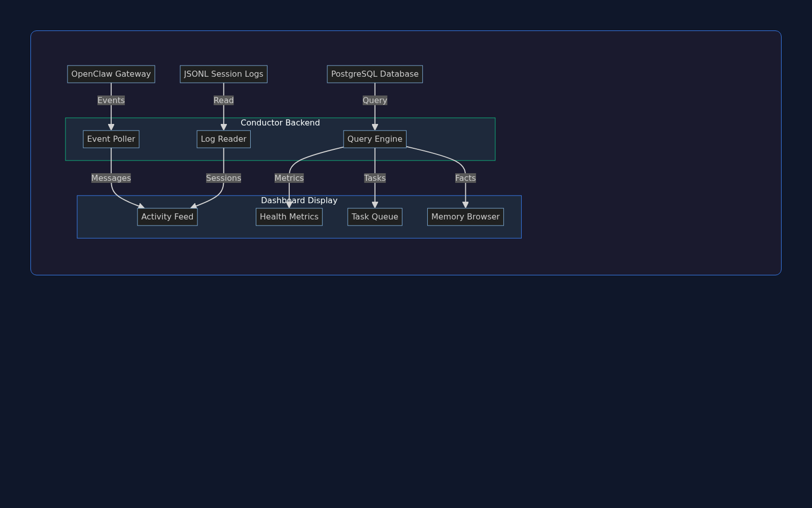Image resolution: width=812 pixels, height=508 pixels.
Task: Select the Task Queue node
Action: [x=375, y=217]
